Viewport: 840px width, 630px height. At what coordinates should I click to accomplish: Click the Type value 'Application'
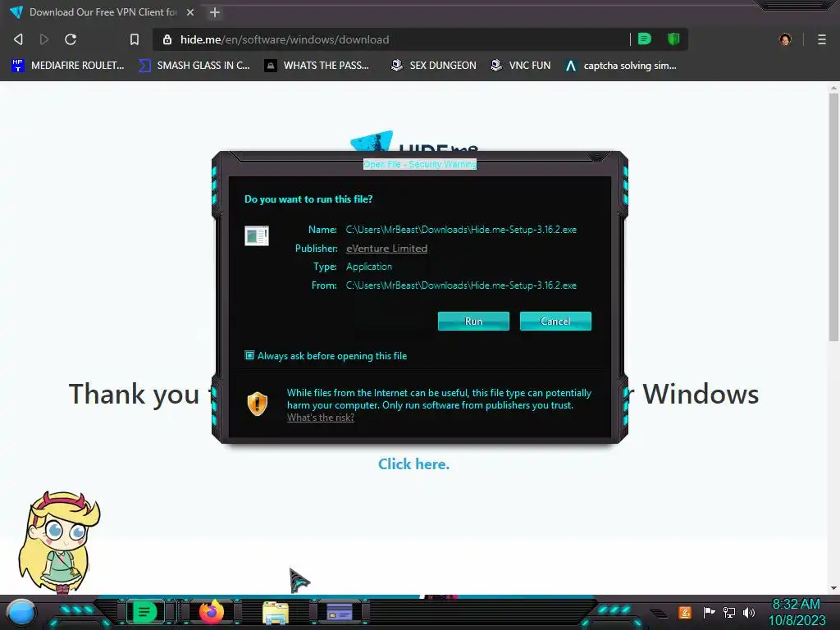point(369,267)
